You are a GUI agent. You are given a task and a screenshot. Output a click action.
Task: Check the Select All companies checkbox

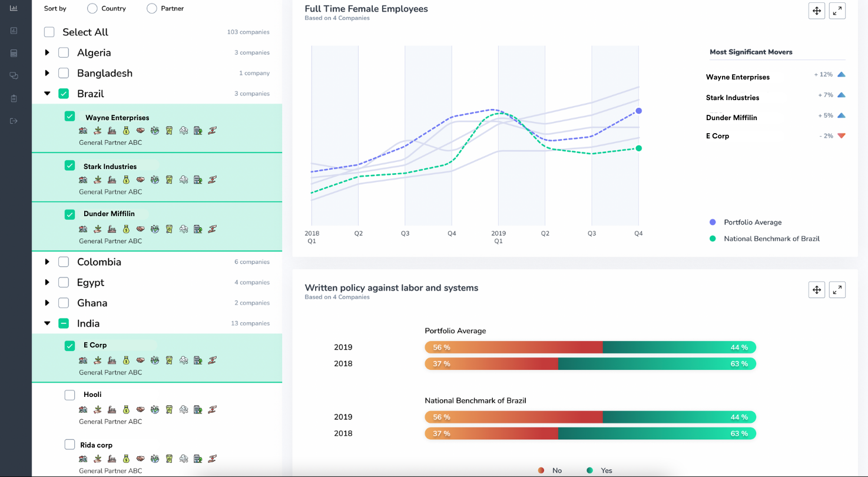pyautogui.click(x=49, y=32)
